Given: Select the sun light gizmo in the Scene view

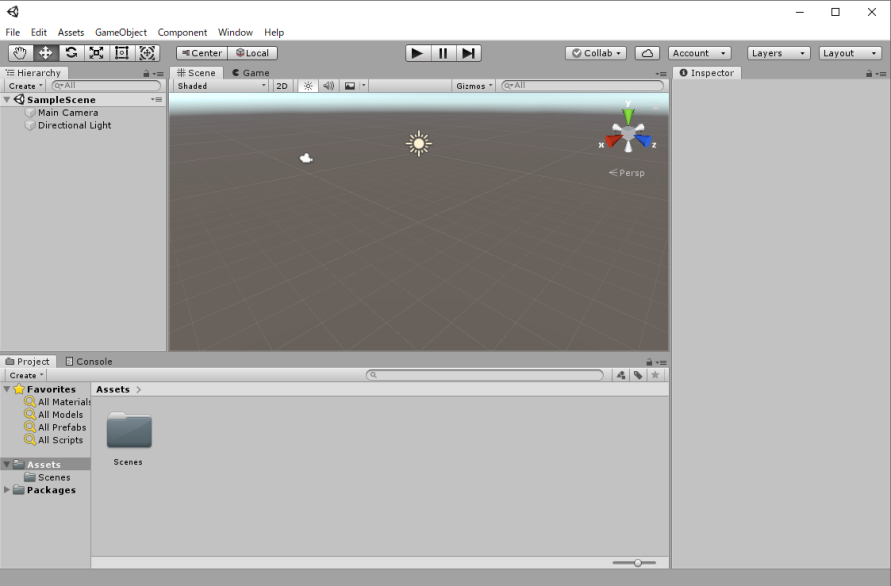Looking at the screenshot, I should pyautogui.click(x=419, y=144).
